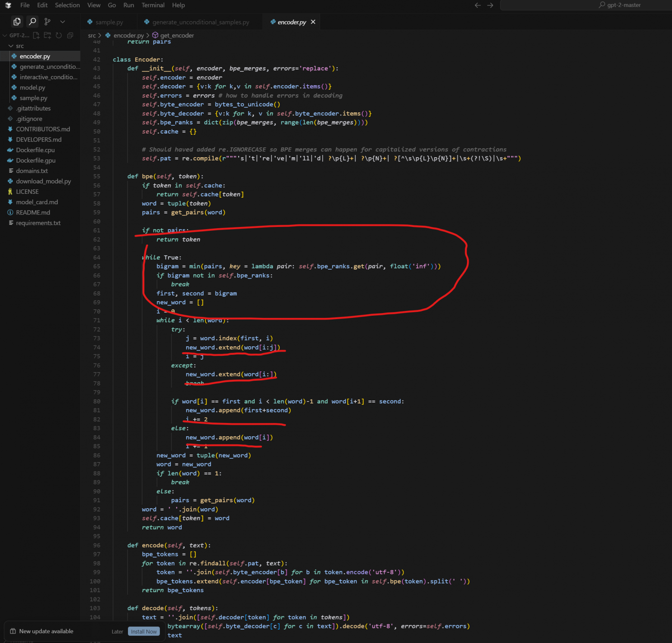Viewport: 672px width, 643px height.
Task: Click line number 96 in the gutter
Action: (96, 545)
